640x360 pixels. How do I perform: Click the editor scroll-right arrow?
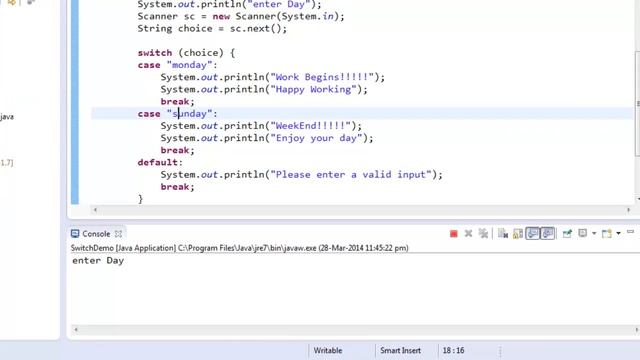point(628,210)
